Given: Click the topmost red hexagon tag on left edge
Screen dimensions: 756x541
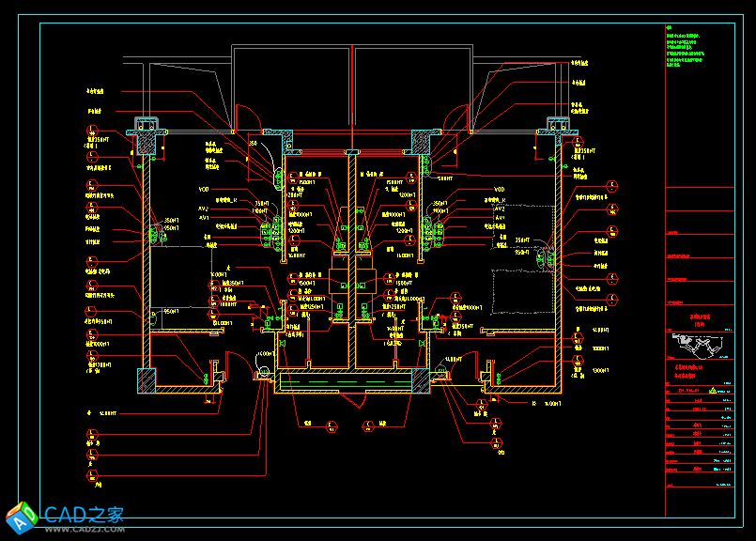Looking at the screenshot, I should (91, 131).
